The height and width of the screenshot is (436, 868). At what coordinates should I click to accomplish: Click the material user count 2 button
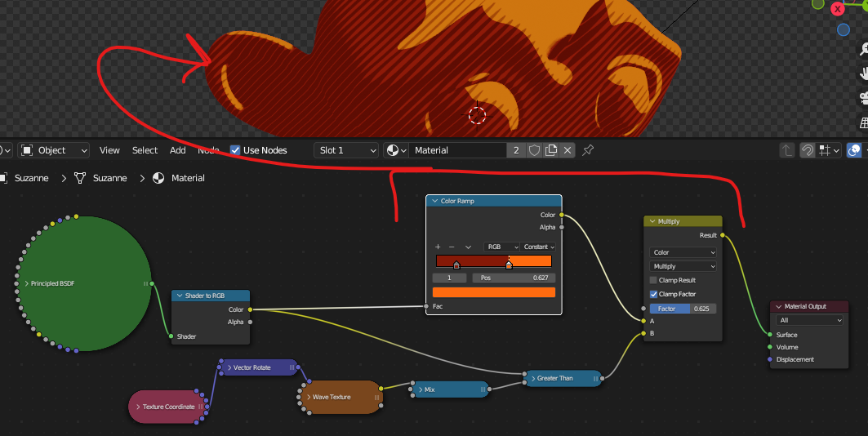516,150
